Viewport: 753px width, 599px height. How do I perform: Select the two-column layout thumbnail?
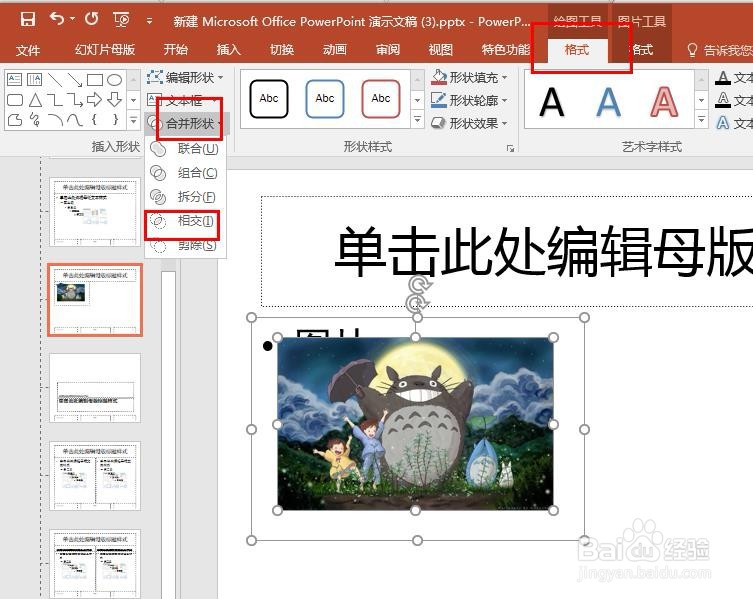[x=95, y=476]
